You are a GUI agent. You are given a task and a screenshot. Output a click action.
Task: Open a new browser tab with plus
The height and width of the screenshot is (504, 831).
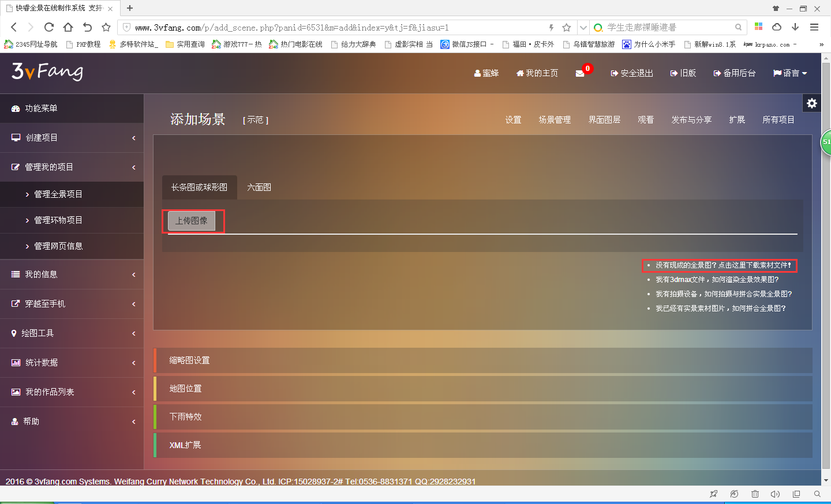point(130,8)
